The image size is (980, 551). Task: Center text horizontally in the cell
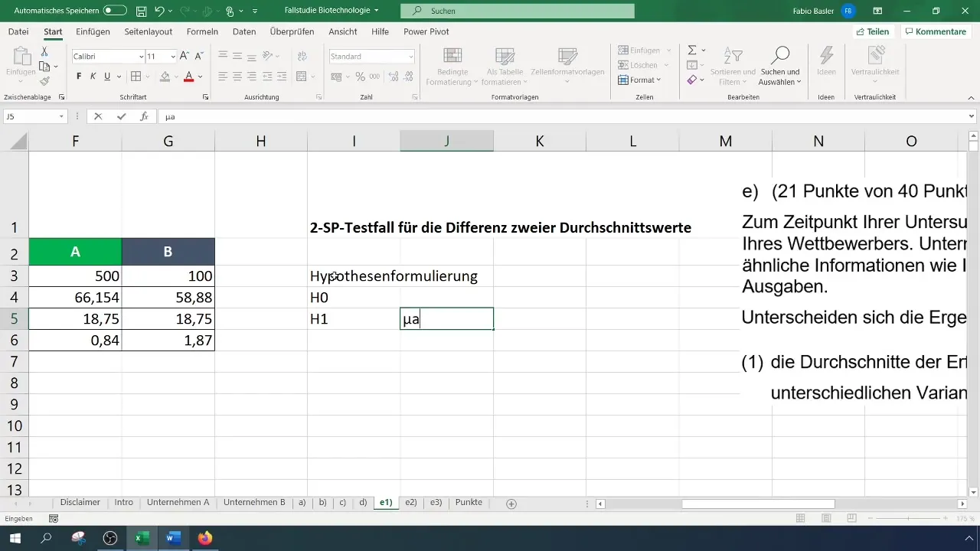[237, 77]
